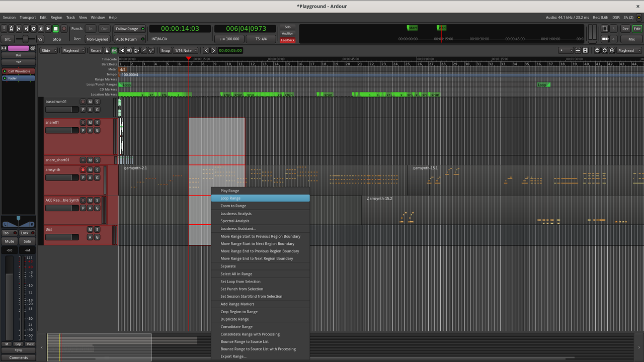Open the Transport menu

28,18
